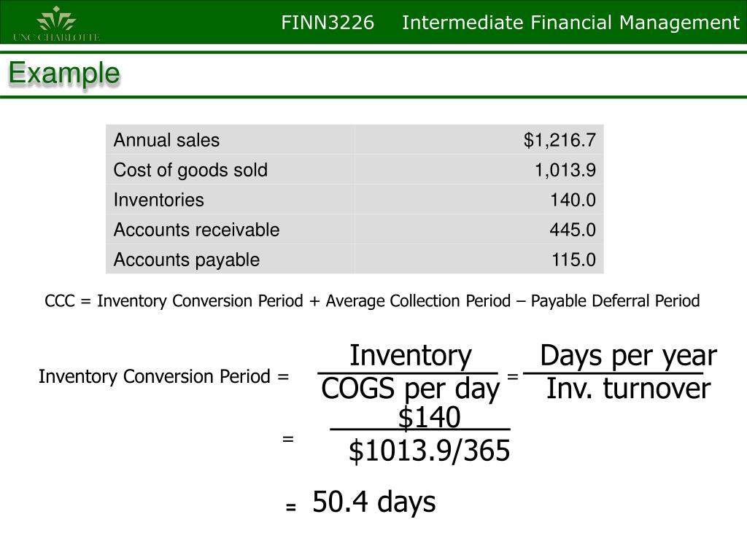Select the Inventory Conversion Period label
Viewport: 747px width, 560px height.
point(155,376)
